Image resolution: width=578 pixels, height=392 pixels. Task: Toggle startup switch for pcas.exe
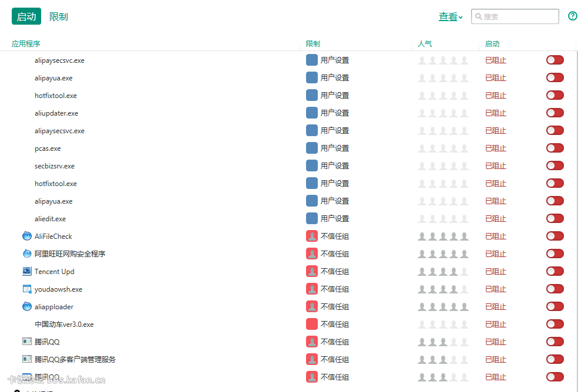point(555,148)
